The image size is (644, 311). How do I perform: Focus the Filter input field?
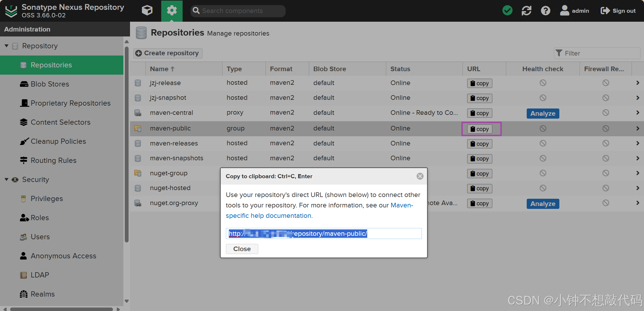coord(597,53)
